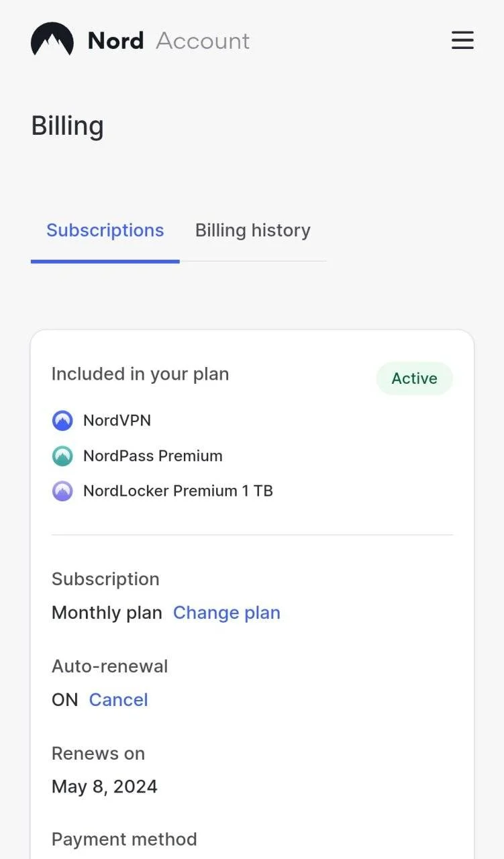Click the Auto-renewal ON status
Image resolution: width=504 pixels, height=859 pixels.
(x=65, y=700)
